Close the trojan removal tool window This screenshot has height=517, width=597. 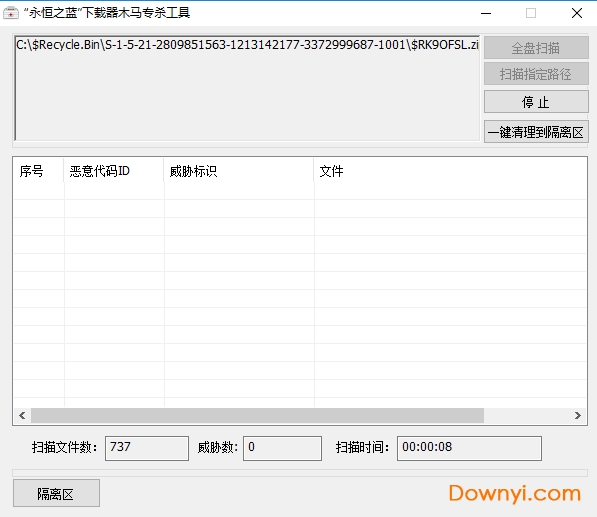[577, 13]
